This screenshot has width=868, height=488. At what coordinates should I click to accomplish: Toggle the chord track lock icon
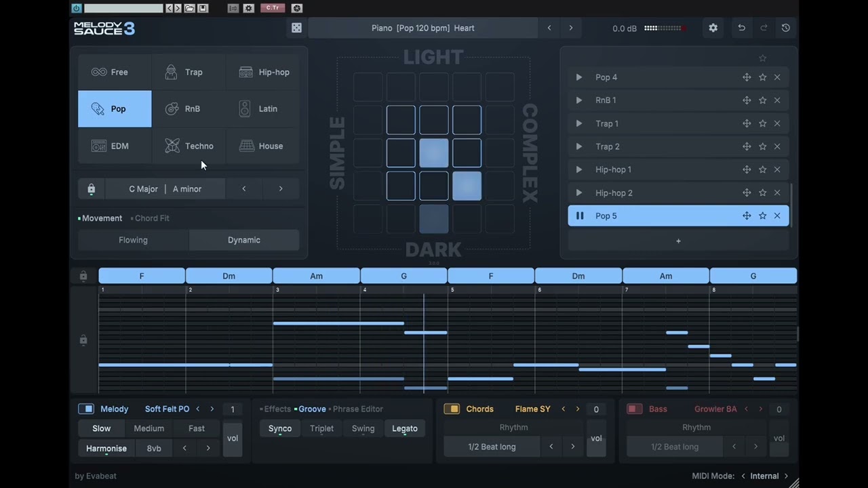tap(83, 276)
